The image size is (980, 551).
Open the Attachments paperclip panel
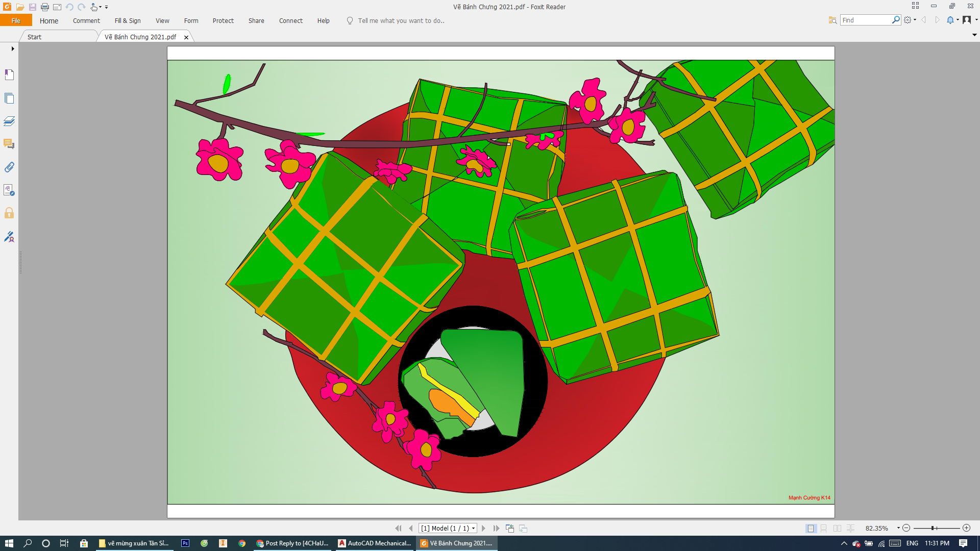[x=9, y=167]
